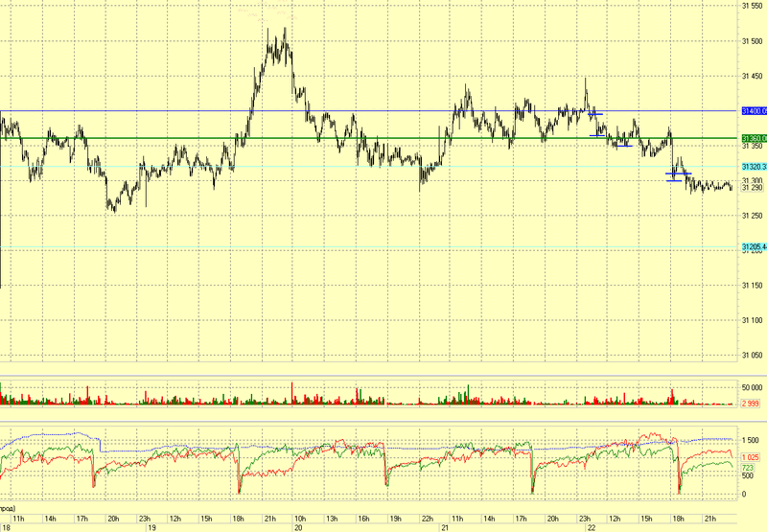Image resolution: width=767 pixels, height=532 pixels.
Task: Click the 31 290 last price label
Action: coord(753,188)
